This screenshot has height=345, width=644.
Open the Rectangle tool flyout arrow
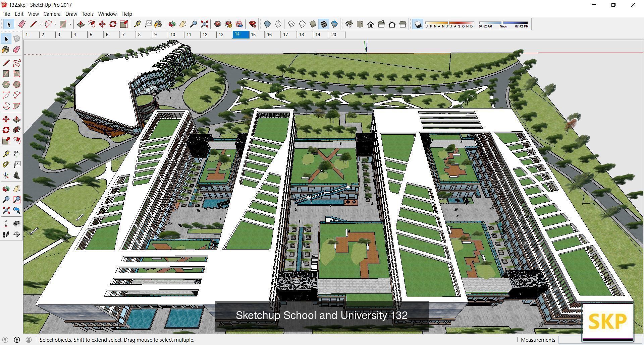pyautogui.click(x=70, y=24)
